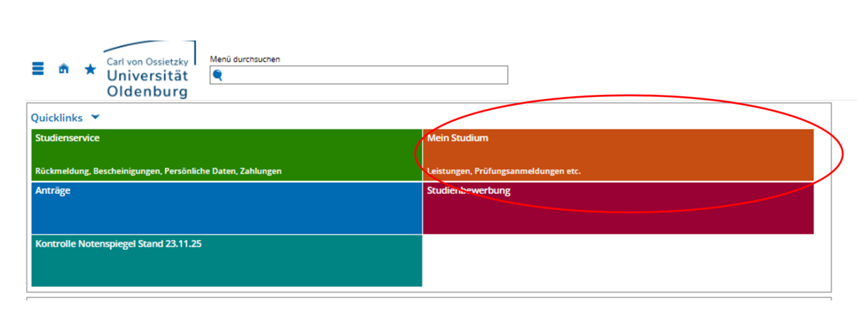Select 'Leistungen, Prüfungsanmeldungen etc.' subtitle

(x=504, y=171)
